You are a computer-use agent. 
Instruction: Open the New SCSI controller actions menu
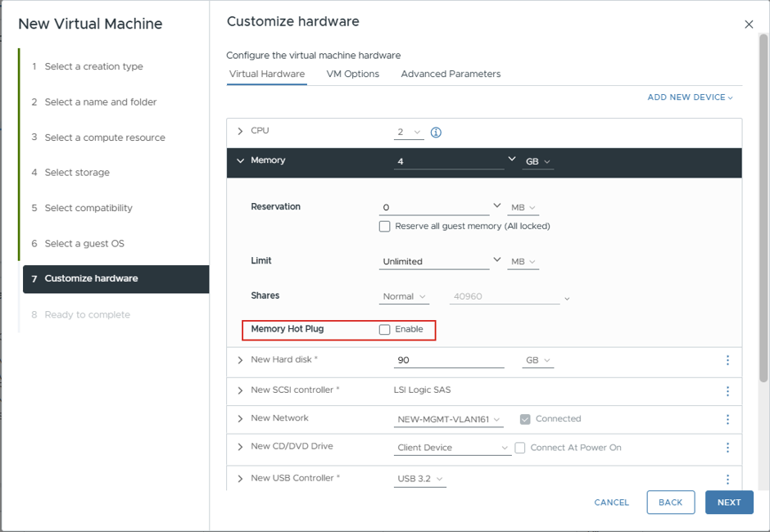(x=727, y=391)
